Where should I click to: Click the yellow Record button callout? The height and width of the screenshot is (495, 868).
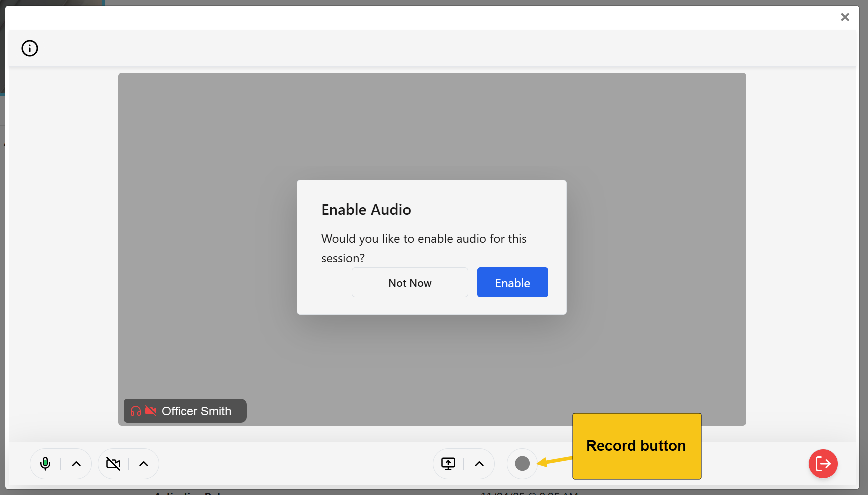pos(636,446)
